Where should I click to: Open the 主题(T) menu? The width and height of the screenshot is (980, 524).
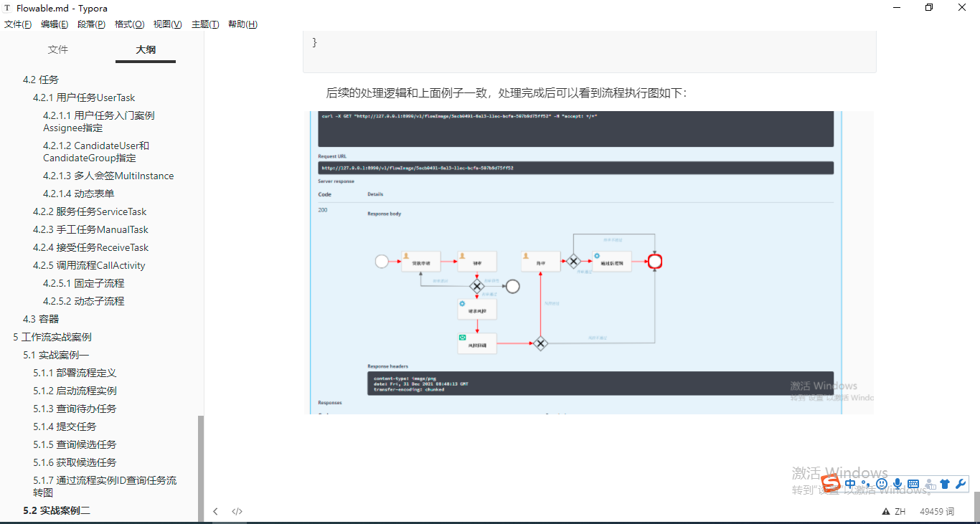tap(205, 24)
